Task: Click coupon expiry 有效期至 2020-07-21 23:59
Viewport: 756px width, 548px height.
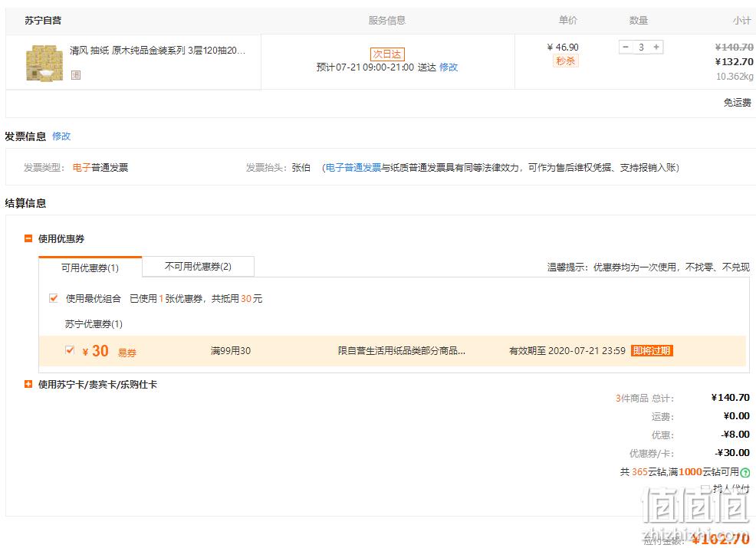Action: tap(567, 350)
